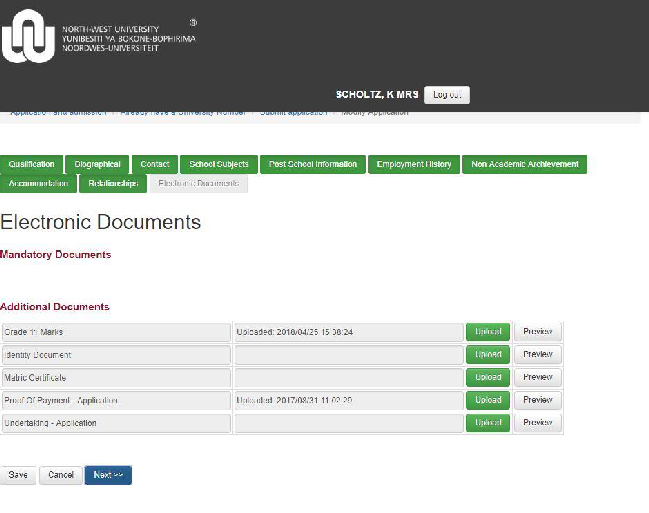
Task: Upload Proof Of Payment - Application
Action: (x=488, y=400)
